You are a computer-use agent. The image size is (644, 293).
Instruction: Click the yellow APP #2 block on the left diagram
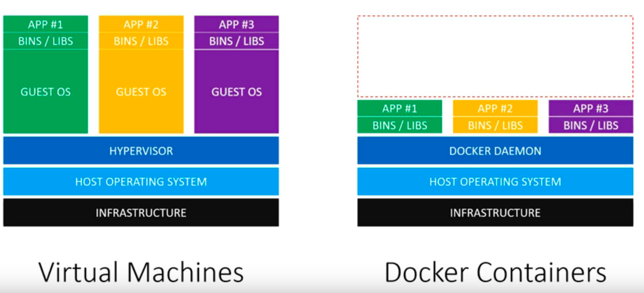140,24
